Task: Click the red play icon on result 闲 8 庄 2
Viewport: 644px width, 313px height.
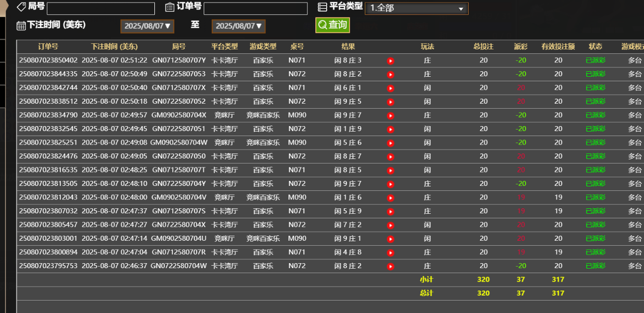Action: tap(390, 75)
